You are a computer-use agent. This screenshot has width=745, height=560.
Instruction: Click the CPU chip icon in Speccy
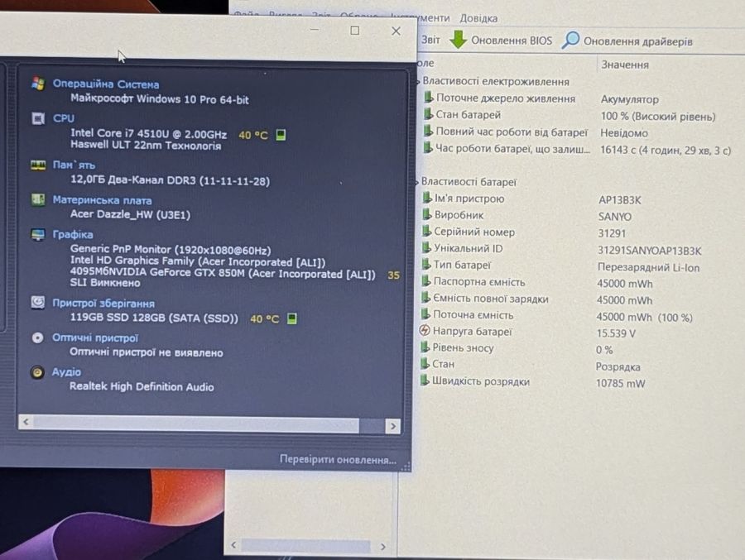(x=38, y=117)
